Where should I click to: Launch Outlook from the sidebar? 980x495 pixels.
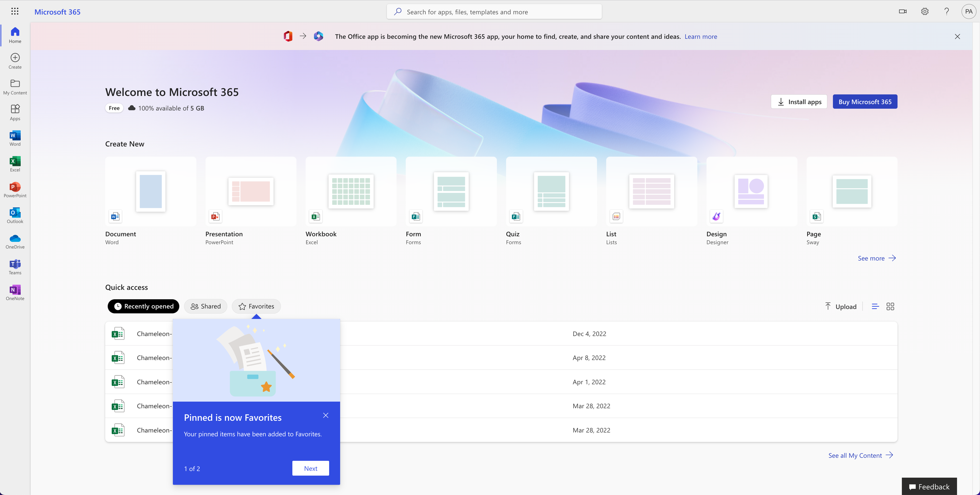pos(15,216)
